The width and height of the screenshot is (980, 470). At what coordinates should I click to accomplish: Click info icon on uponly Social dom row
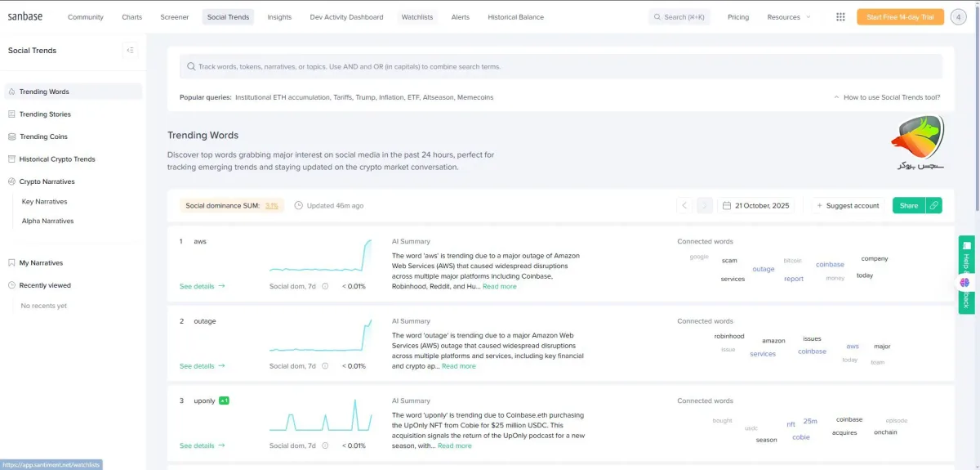tap(325, 445)
